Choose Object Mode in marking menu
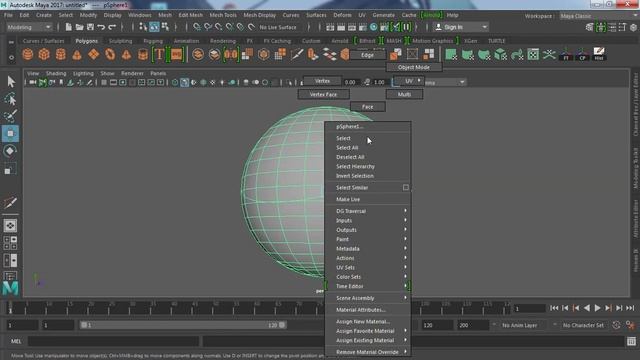Image resolution: width=640 pixels, height=360 pixels. [414, 67]
